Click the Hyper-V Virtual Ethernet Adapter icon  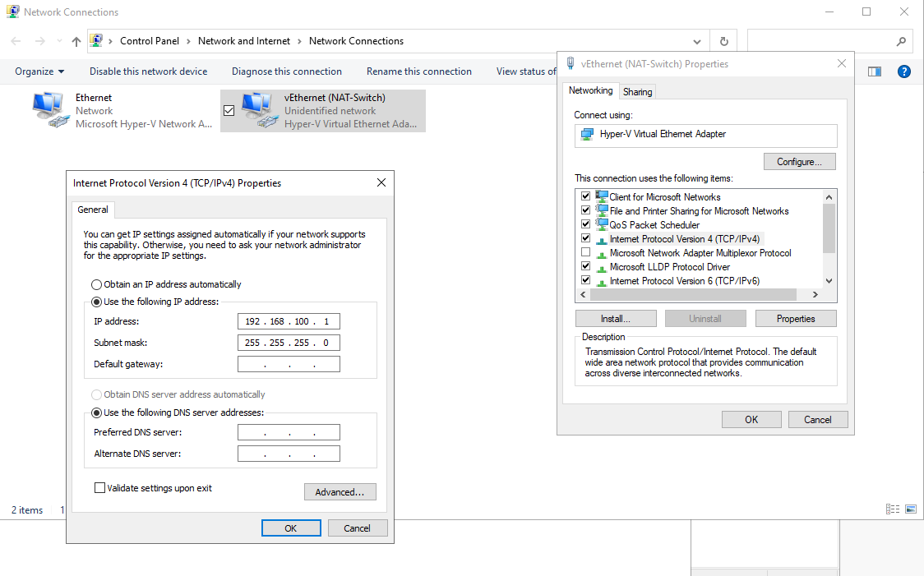click(x=587, y=134)
